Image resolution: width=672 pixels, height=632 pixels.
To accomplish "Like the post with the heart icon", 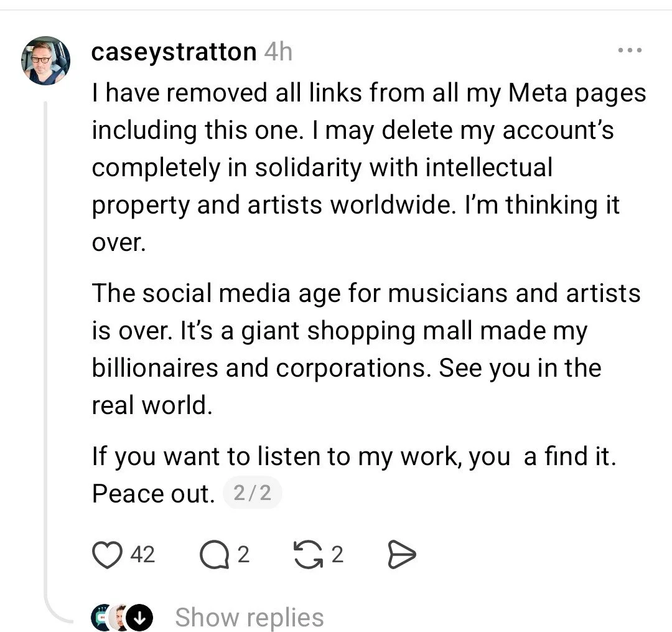I will (107, 555).
